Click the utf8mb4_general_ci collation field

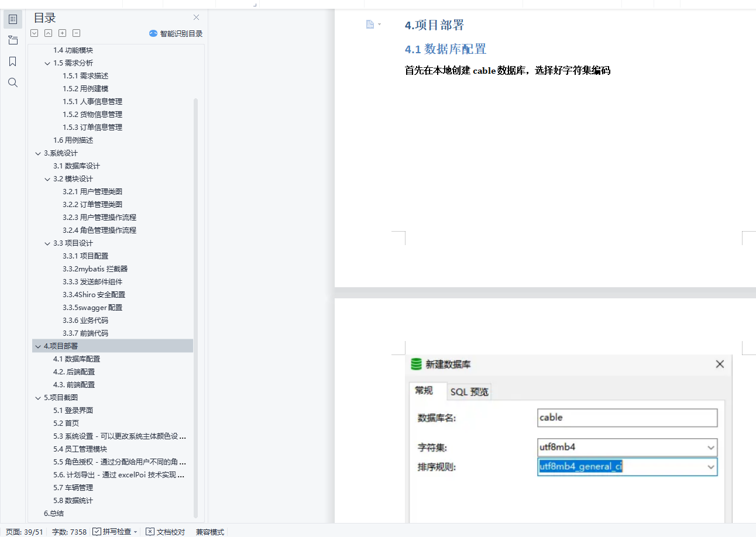[x=627, y=467]
